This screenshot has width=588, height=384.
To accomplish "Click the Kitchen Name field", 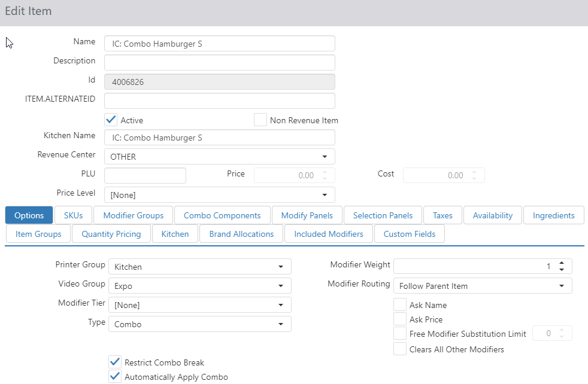I will click(x=220, y=138).
